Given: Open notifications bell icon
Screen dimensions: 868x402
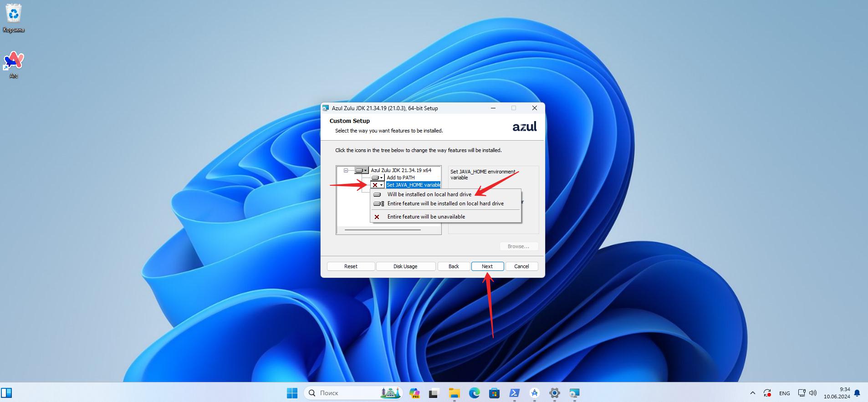Looking at the screenshot, I should click(857, 393).
